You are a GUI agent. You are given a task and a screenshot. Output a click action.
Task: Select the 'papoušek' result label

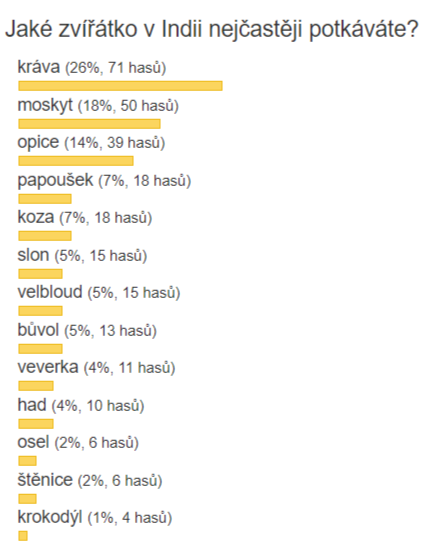104,180
